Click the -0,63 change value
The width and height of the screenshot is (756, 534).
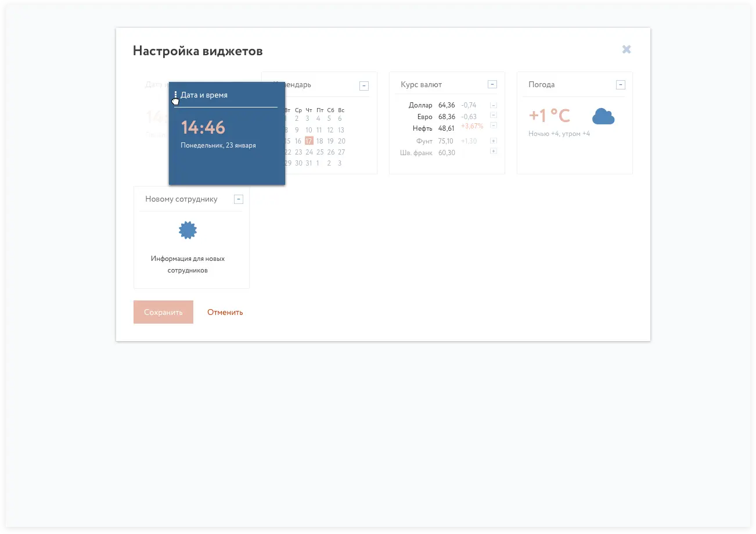pyautogui.click(x=469, y=117)
